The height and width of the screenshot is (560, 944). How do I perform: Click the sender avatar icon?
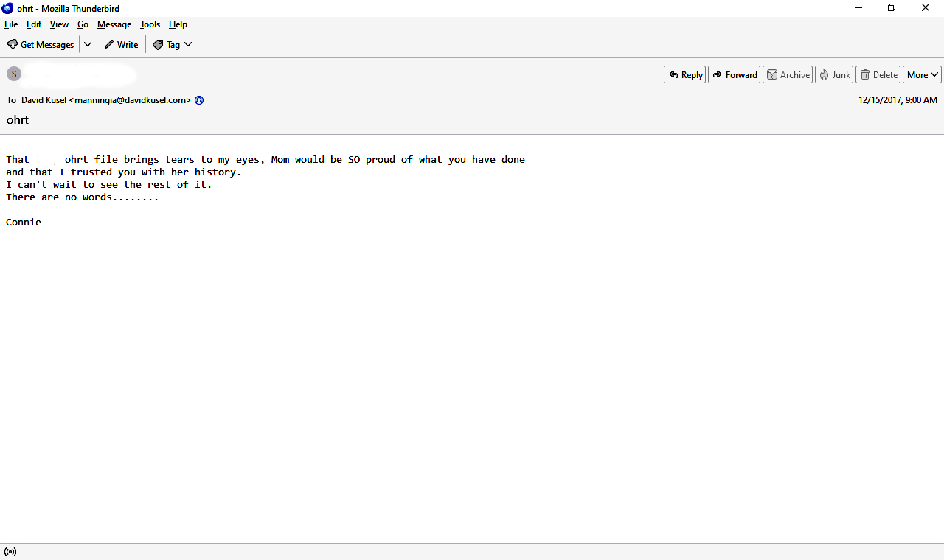(x=14, y=74)
